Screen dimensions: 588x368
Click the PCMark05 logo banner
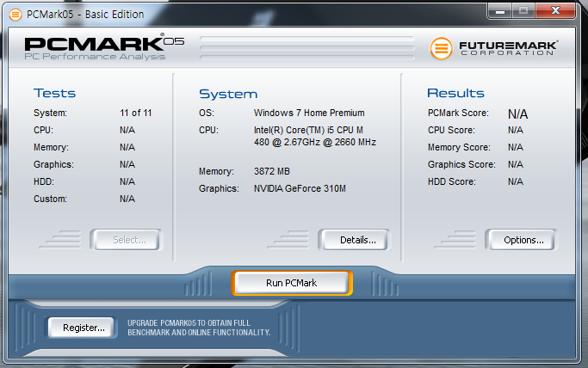105,47
